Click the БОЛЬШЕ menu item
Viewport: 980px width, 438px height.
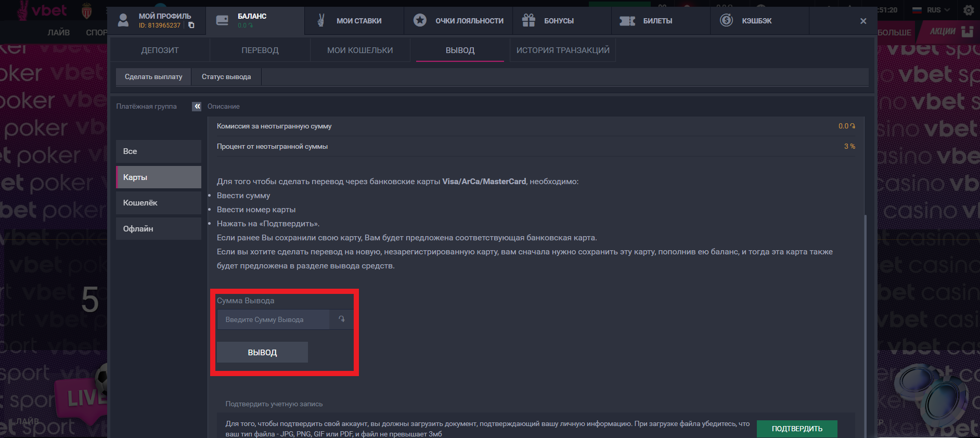point(895,32)
